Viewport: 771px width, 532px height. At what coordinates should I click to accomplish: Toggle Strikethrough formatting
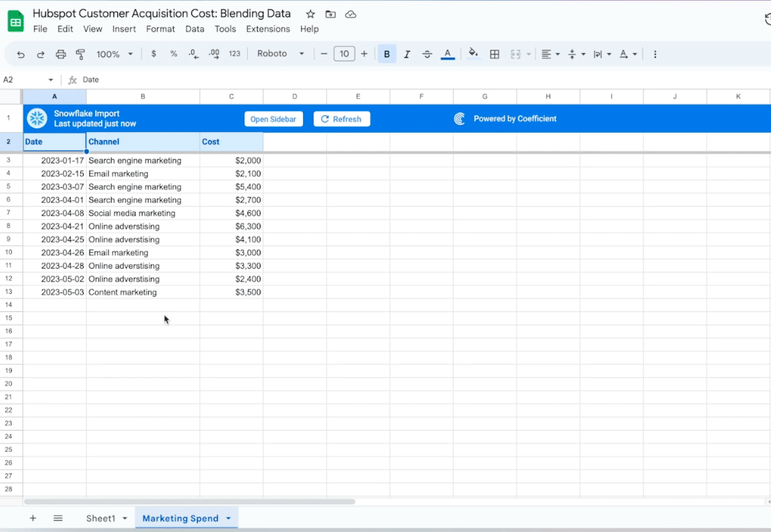click(427, 54)
